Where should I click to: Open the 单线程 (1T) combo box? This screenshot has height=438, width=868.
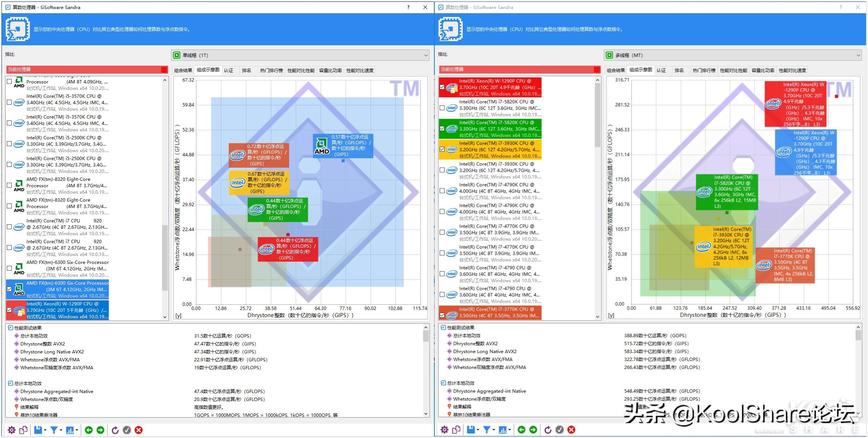tap(300, 55)
